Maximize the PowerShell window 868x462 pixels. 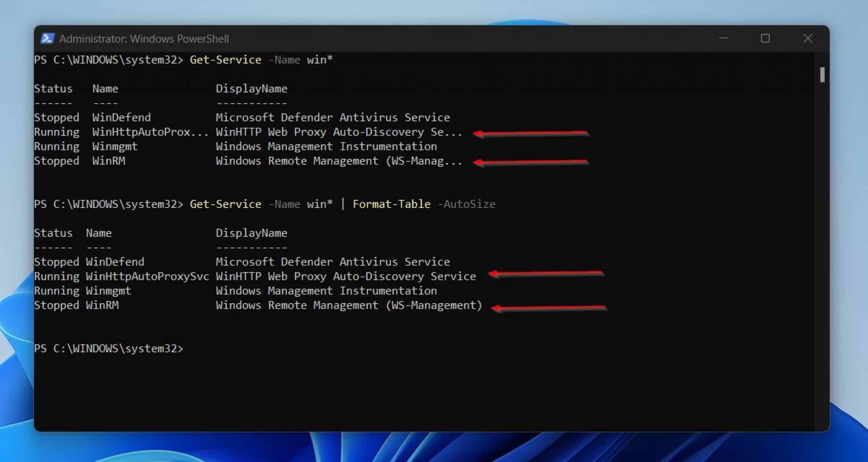pyautogui.click(x=765, y=39)
